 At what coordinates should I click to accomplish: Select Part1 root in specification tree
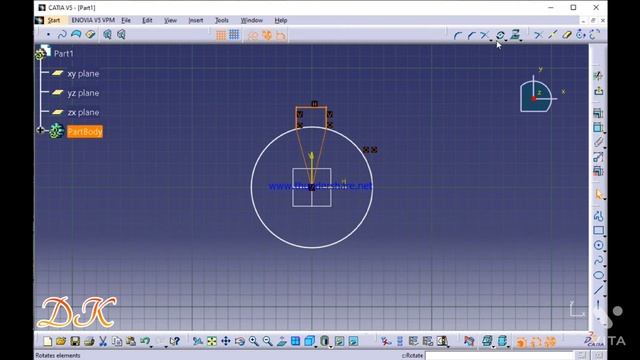[x=64, y=53]
